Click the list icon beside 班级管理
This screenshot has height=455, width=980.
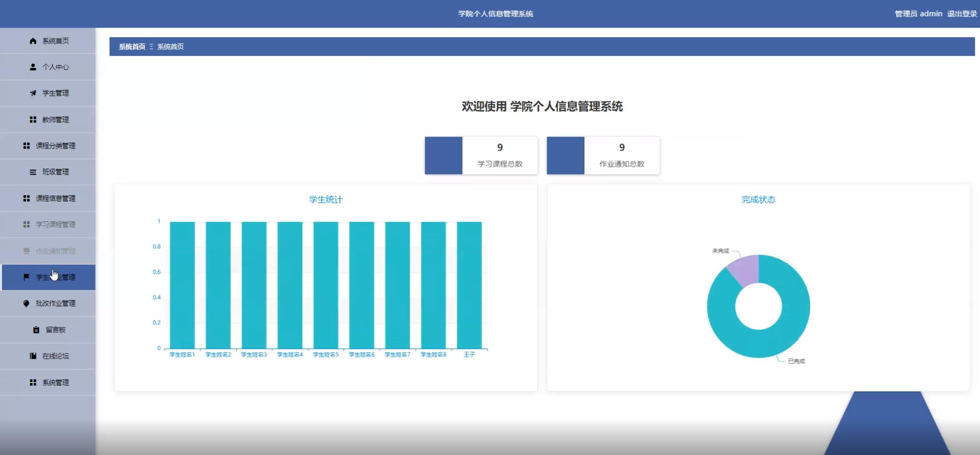click(x=33, y=172)
